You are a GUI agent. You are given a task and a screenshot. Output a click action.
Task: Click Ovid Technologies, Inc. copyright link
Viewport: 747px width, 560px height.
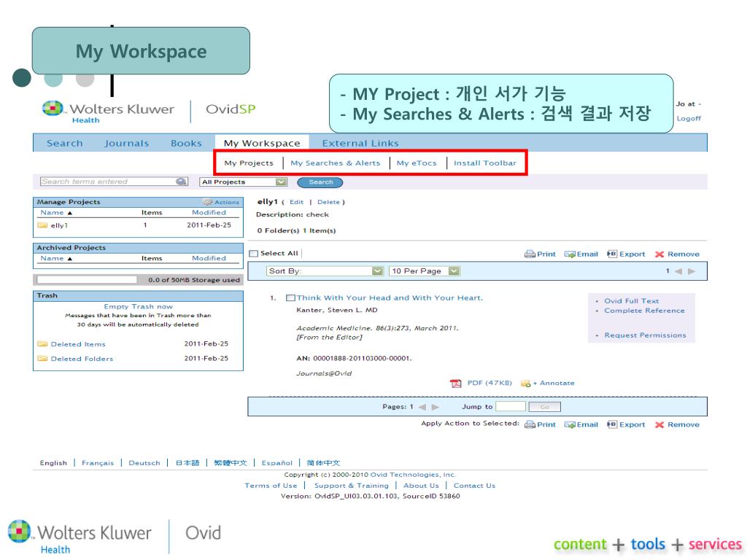[413, 475]
